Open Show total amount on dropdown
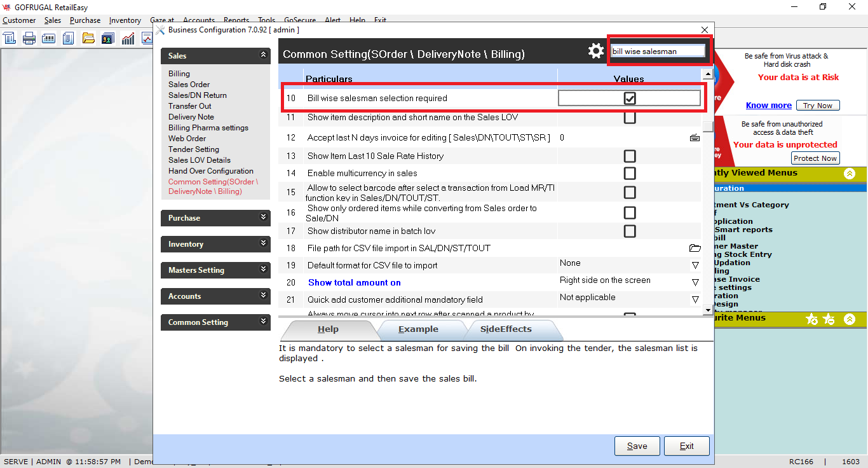The width and height of the screenshot is (868, 468). point(695,282)
